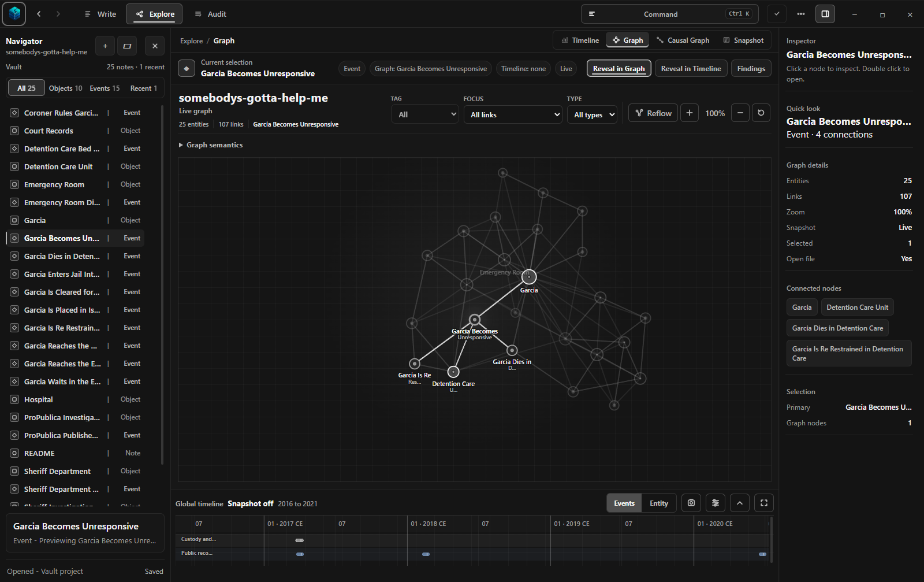Screen dimensions: 924x582
Task: Select the Garcia Dies in D... graph node
Action: tap(512, 350)
